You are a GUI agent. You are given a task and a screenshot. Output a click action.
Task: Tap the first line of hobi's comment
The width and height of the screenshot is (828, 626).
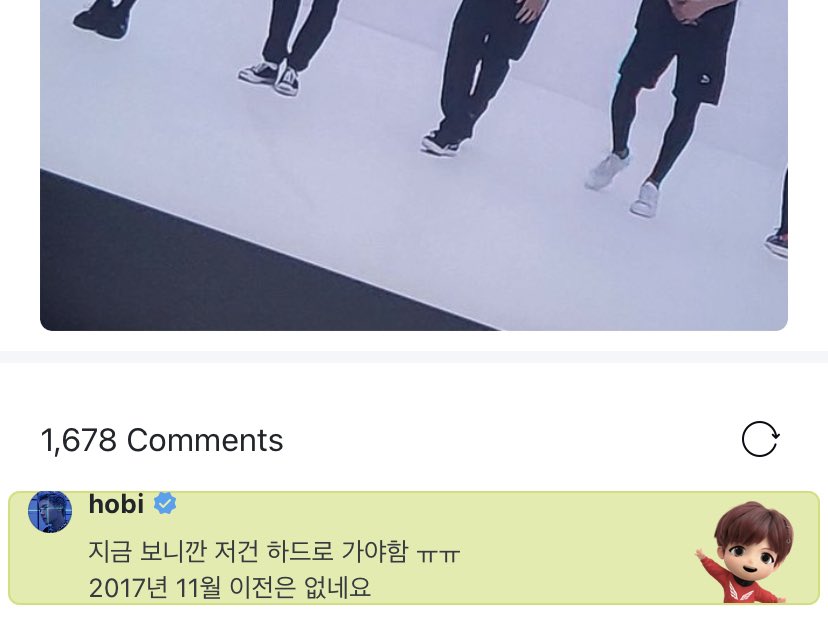(x=274, y=552)
